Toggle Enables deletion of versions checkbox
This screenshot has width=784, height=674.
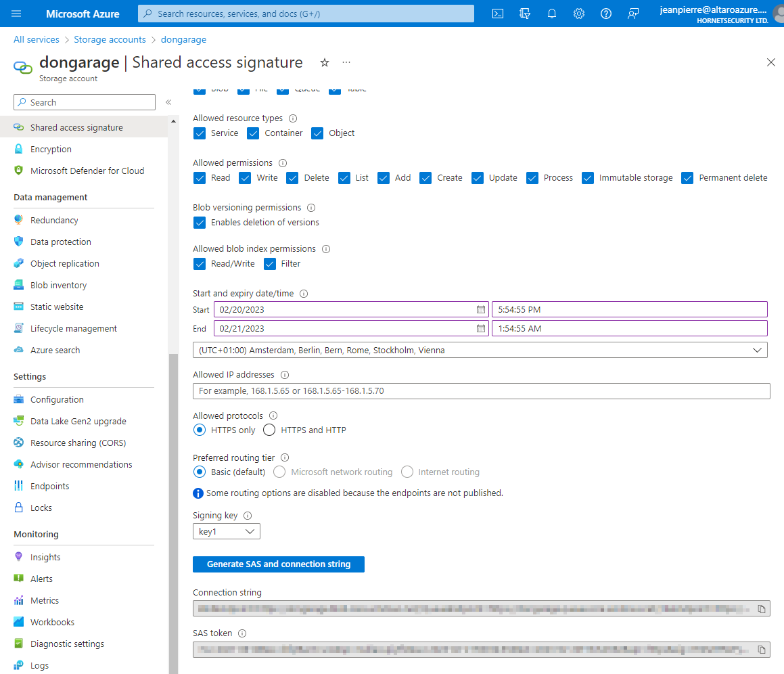(200, 223)
